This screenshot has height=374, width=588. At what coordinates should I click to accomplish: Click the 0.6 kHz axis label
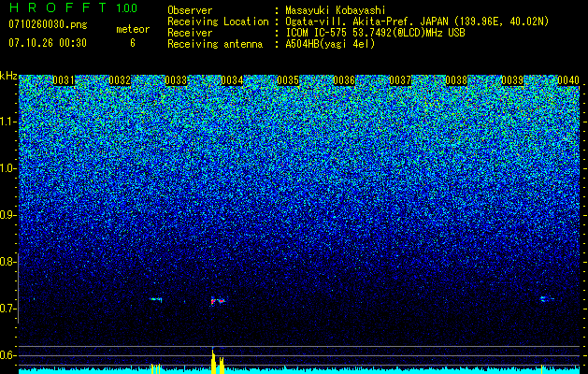tap(8, 355)
